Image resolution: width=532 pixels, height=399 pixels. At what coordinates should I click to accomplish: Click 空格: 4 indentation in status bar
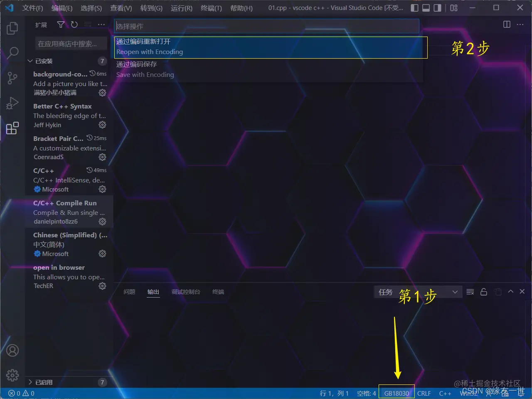point(367,393)
